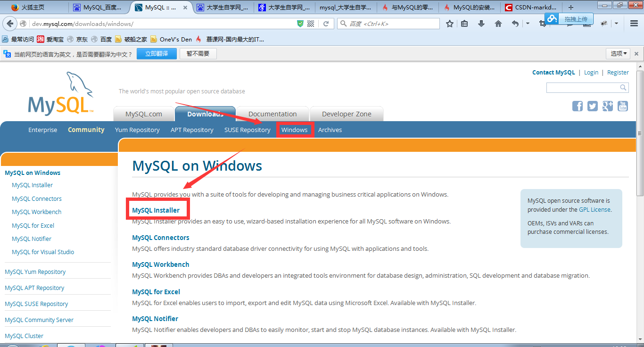Close the active MySQL tab
This screenshot has height=347, width=644.
tap(184, 8)
